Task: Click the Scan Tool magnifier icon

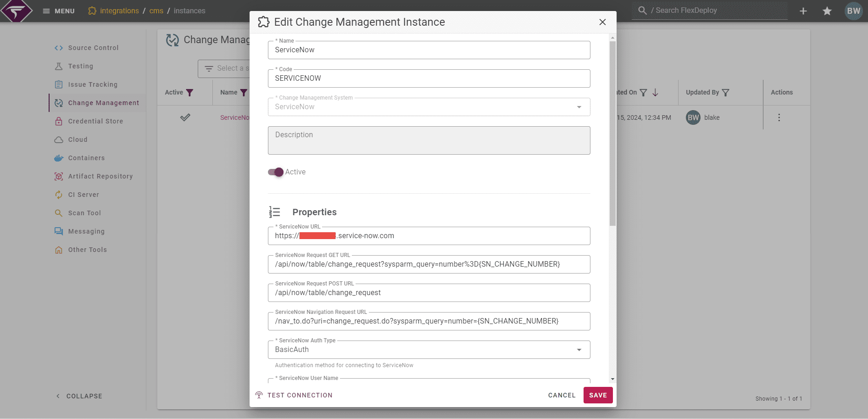Action: pyautogui.click(x=59, y=213)
